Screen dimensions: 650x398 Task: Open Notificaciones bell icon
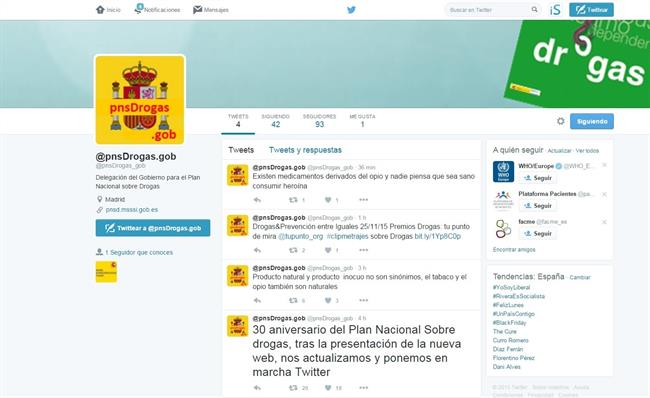pyautogui.click(x=139, y=9)
